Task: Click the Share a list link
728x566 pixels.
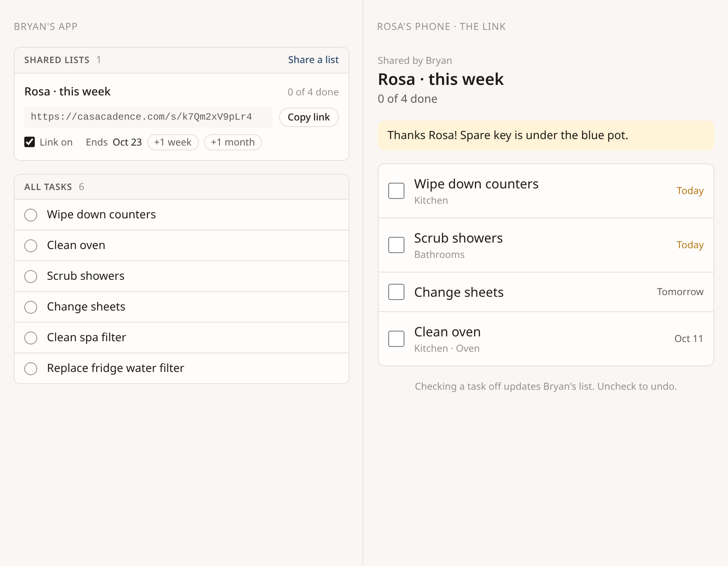Action: click(313, 60)
